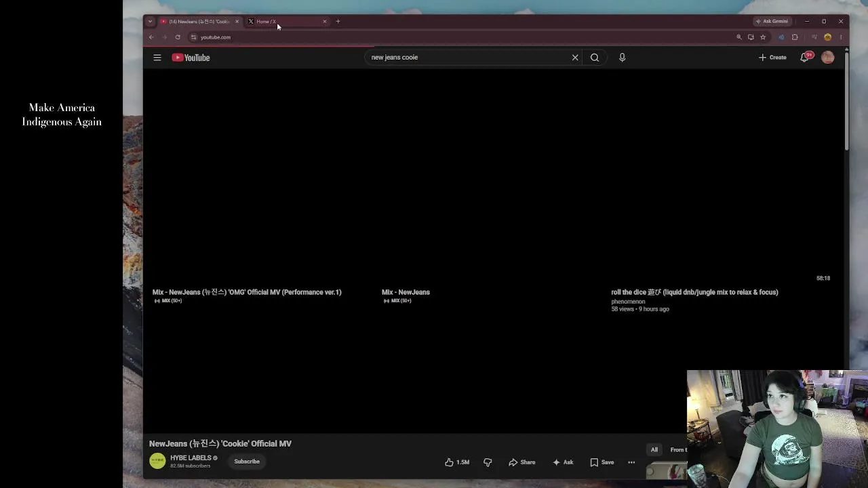The image size is (868, 488).
Task: Clear the YouTube search query
Action: coord(575,58)
